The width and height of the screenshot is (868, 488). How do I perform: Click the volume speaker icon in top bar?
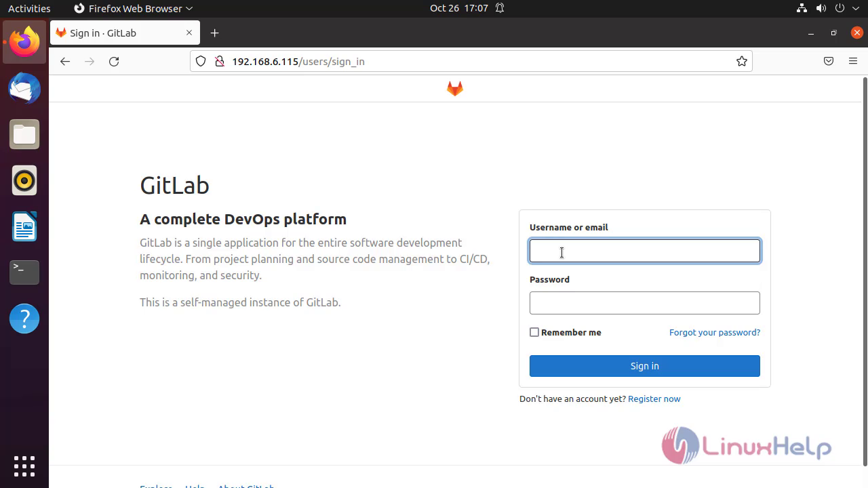pos(821,9)
